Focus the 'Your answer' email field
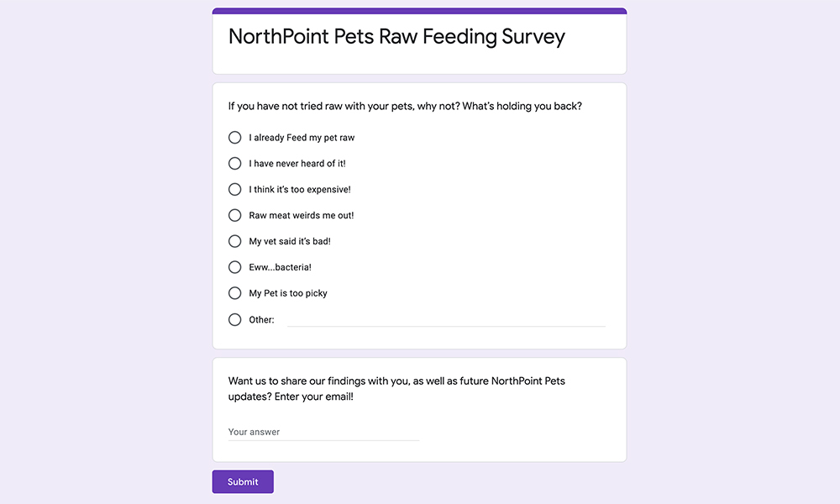The width and height of the screenshot is (840, 504). click(323, 432)
